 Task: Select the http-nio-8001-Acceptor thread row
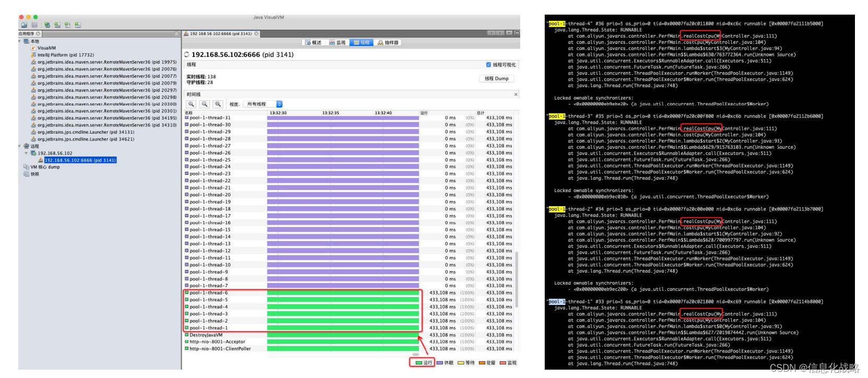[x=349, y=342]
